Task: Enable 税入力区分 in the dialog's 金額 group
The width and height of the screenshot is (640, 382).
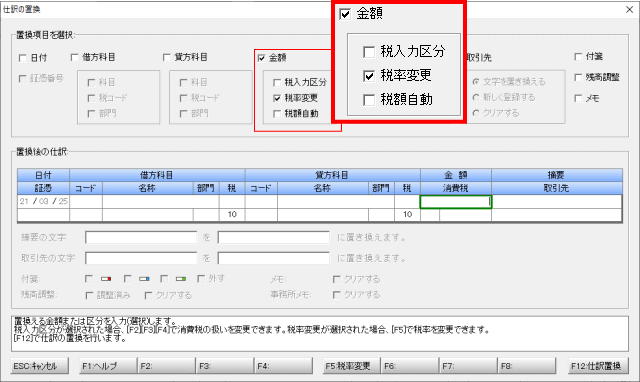Action: 277,82
